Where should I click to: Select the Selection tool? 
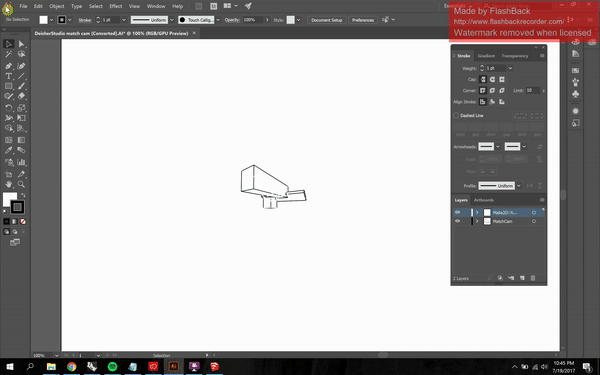(x=8, y=44)
